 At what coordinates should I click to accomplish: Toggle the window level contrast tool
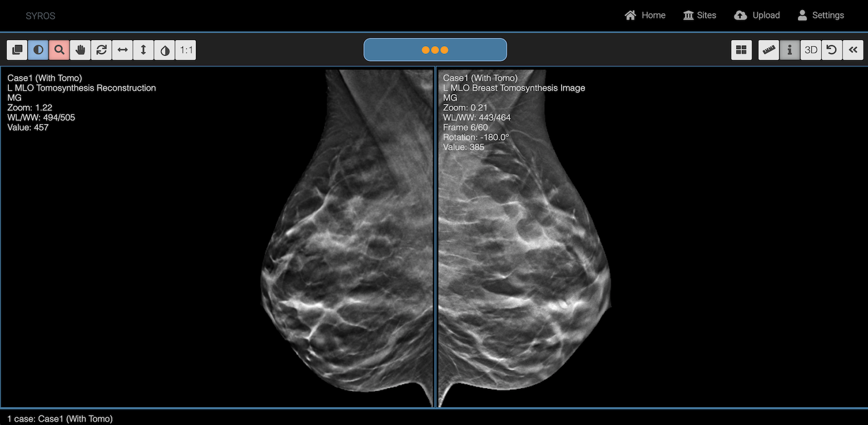[x=38, y=50]
